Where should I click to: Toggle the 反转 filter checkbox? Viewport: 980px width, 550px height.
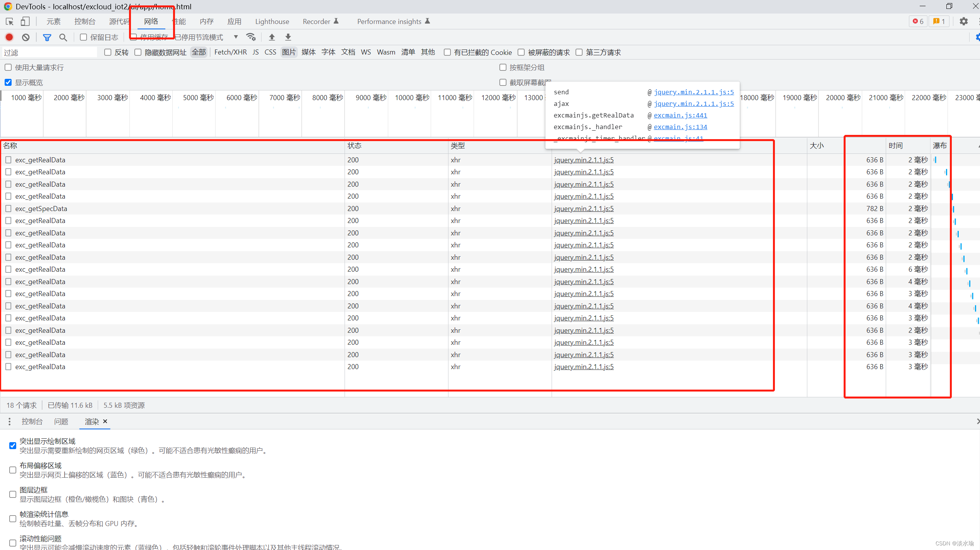coord(108,52)
